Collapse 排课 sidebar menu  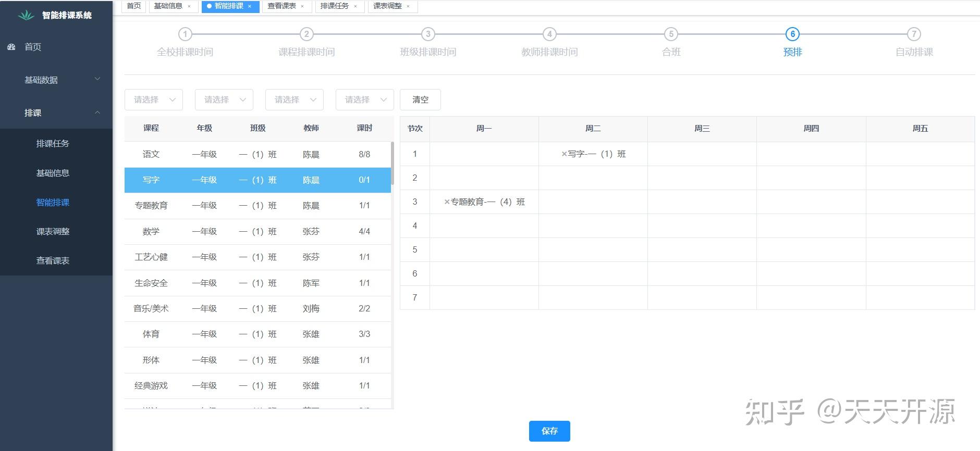(x=56, y=112)
